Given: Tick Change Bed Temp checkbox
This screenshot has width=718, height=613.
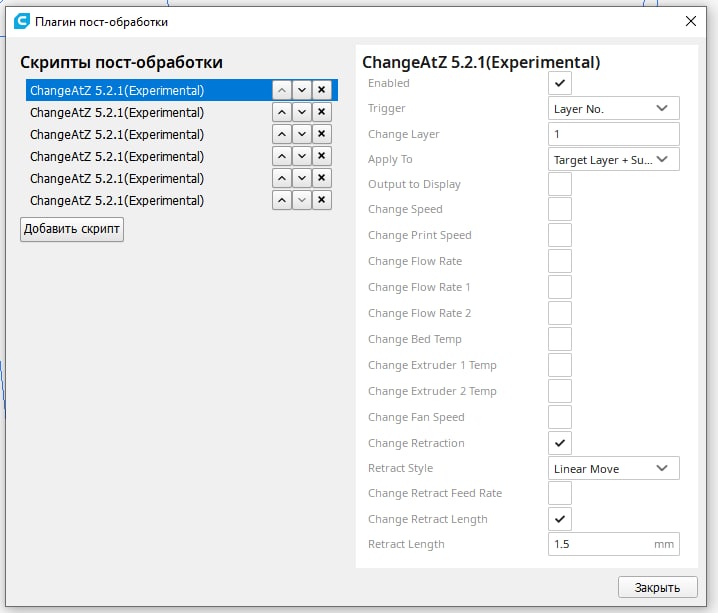Looking at the screenshot, I should click(560, 339).
